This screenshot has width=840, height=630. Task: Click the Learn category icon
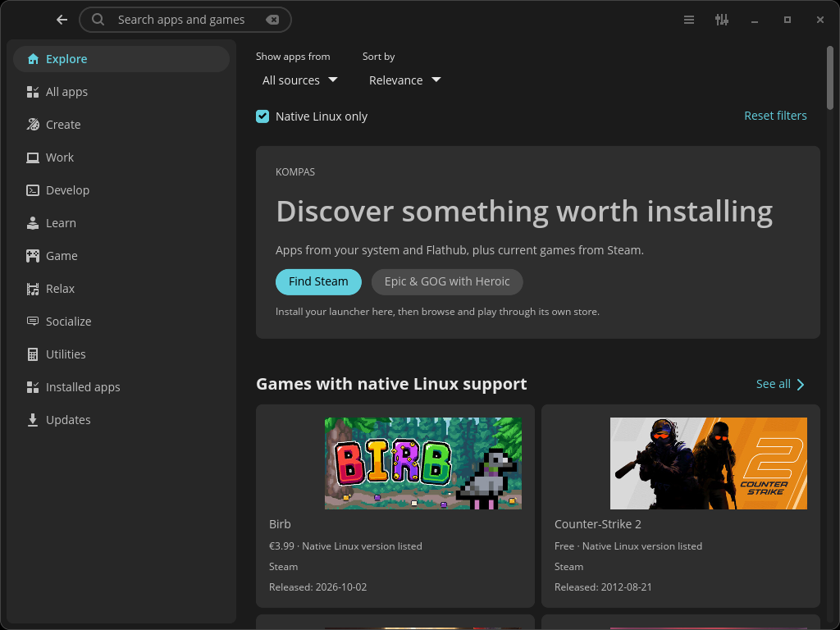33,223
